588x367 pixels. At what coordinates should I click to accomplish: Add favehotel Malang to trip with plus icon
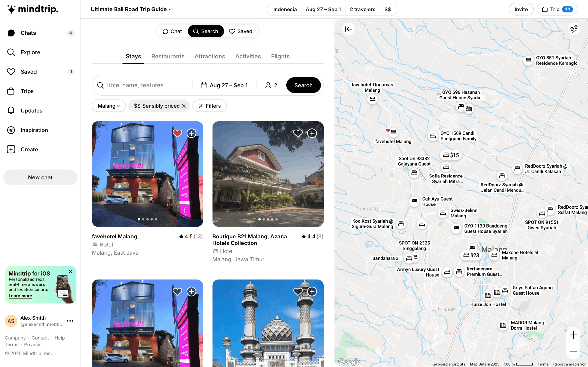192,133
